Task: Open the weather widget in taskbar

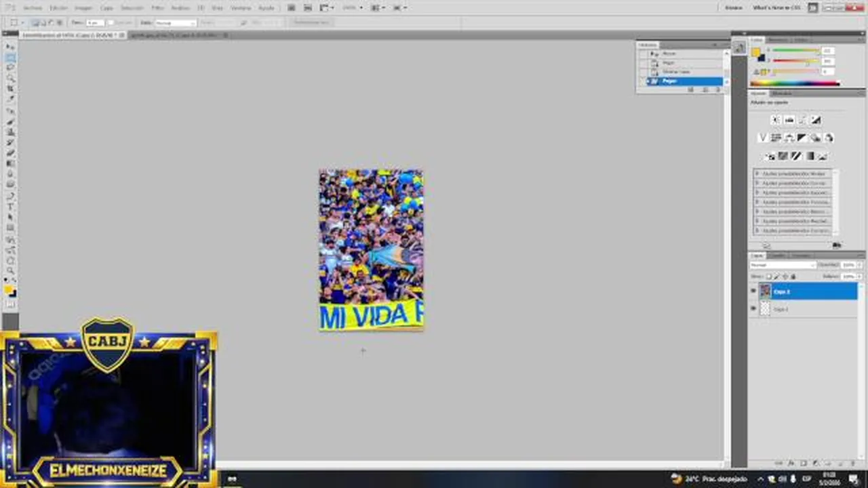Action: point(708,479)
